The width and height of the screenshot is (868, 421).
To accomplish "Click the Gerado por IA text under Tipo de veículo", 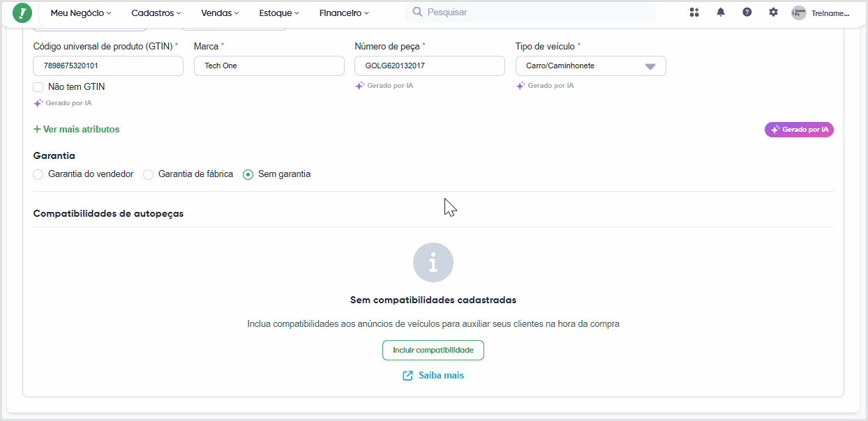I will pyautogui.click(x=551, y=86).
